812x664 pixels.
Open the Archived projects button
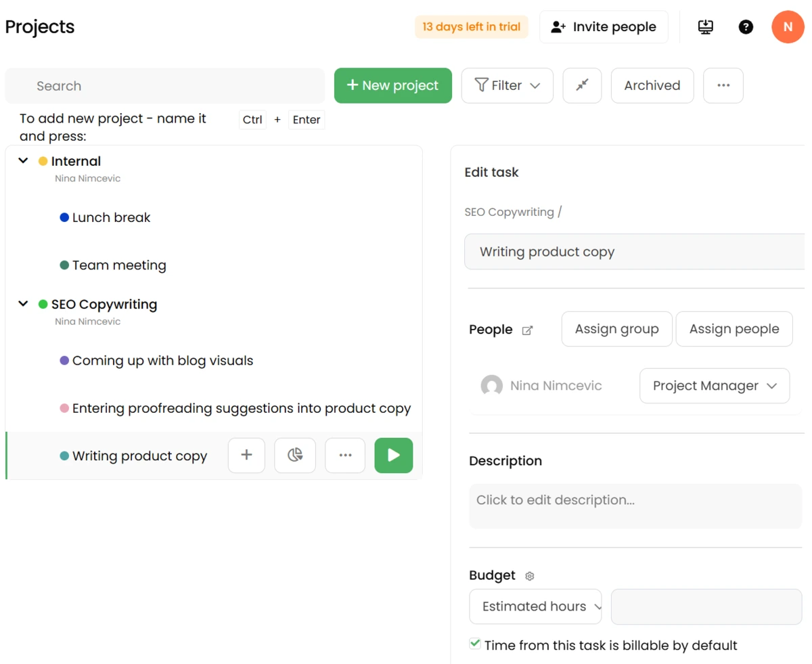(x=652, y=85)
